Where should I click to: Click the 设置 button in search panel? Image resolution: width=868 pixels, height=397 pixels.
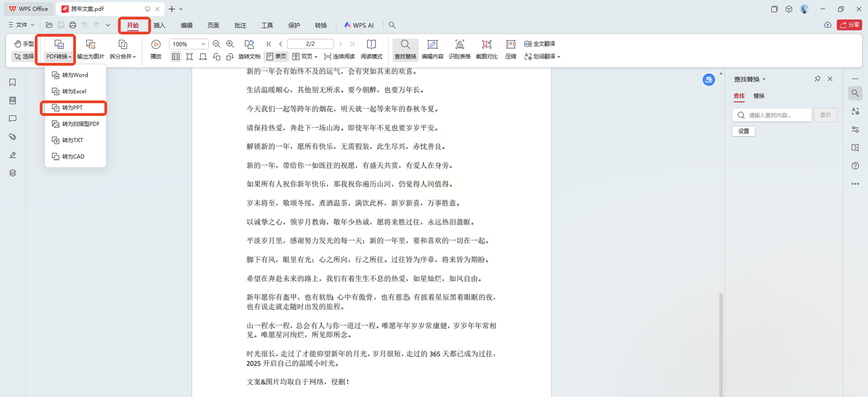pos(743,131)
